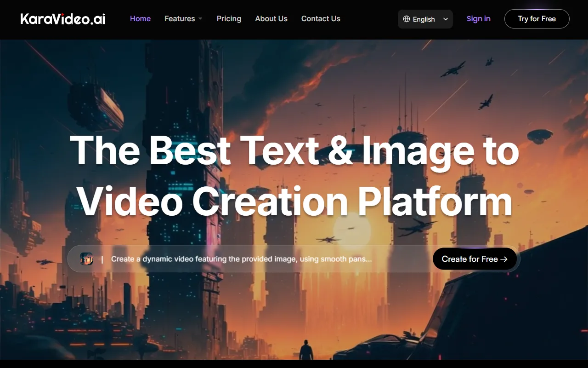
Task: Expand the Features menu
Action: [x=183, y=19]
